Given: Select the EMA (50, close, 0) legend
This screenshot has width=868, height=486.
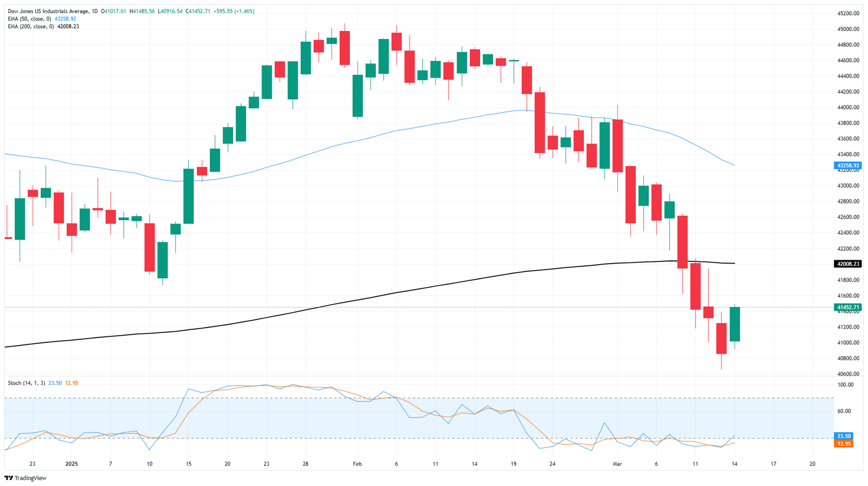Looking at the screenshot, I should click(30, 19).
